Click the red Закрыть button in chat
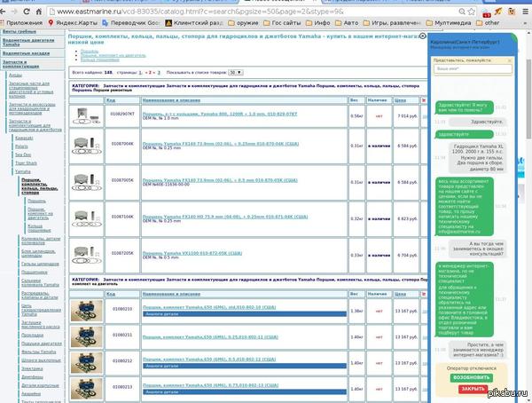The height and width of the screenshot is (403, 532). (473, 389)
